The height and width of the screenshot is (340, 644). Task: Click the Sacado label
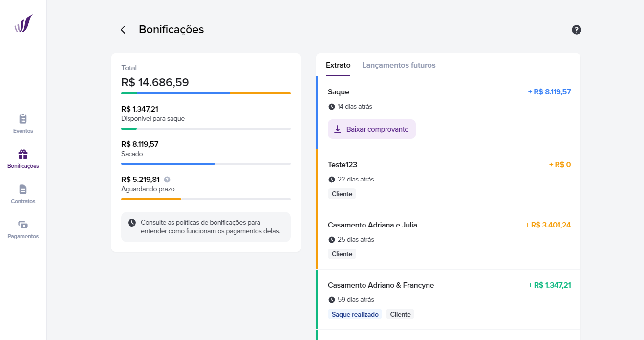[x=132, y=154]
